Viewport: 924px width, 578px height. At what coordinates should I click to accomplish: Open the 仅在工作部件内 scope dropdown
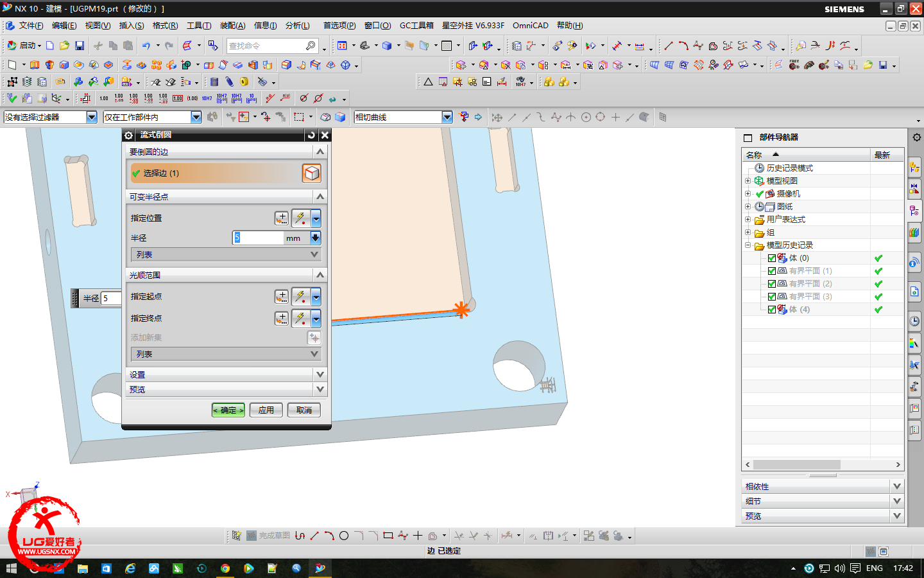(x=196, y=117)
